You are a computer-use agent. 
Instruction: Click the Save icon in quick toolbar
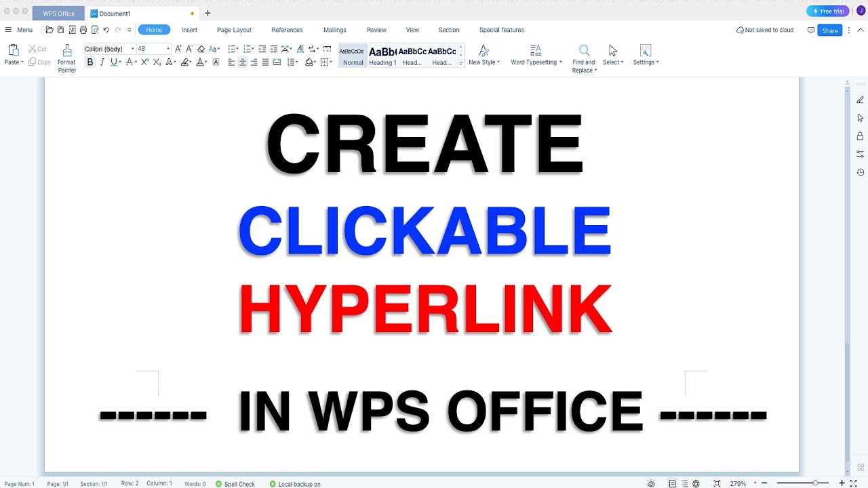[60, 30]
